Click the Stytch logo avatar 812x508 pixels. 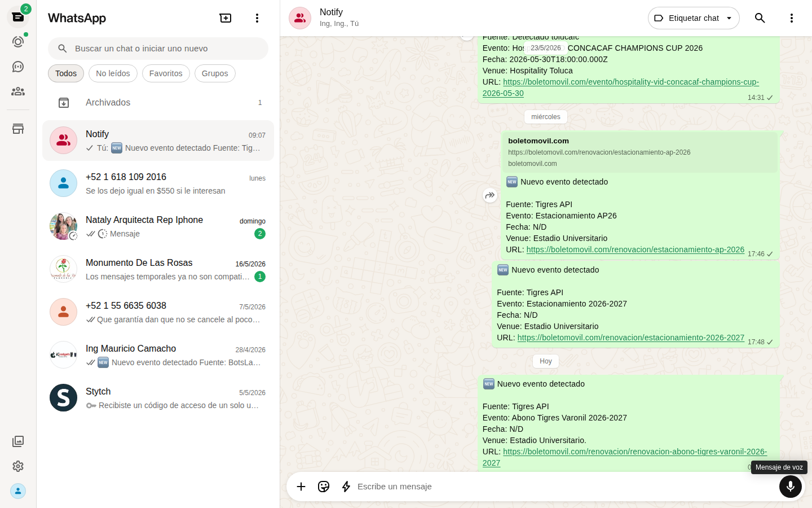(x=63, y=398)
